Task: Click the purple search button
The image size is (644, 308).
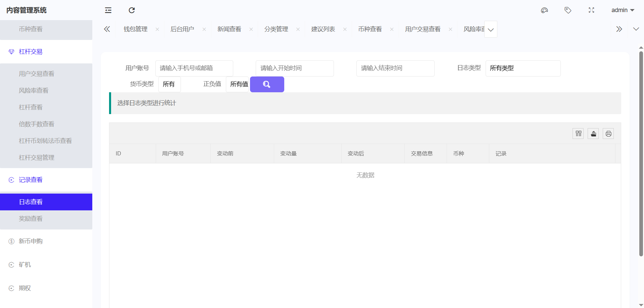Action: coord(267,84)
